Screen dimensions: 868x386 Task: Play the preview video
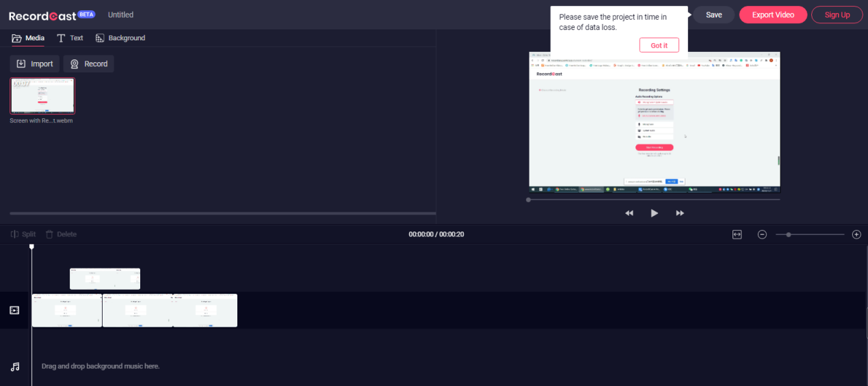pos(655,213)
